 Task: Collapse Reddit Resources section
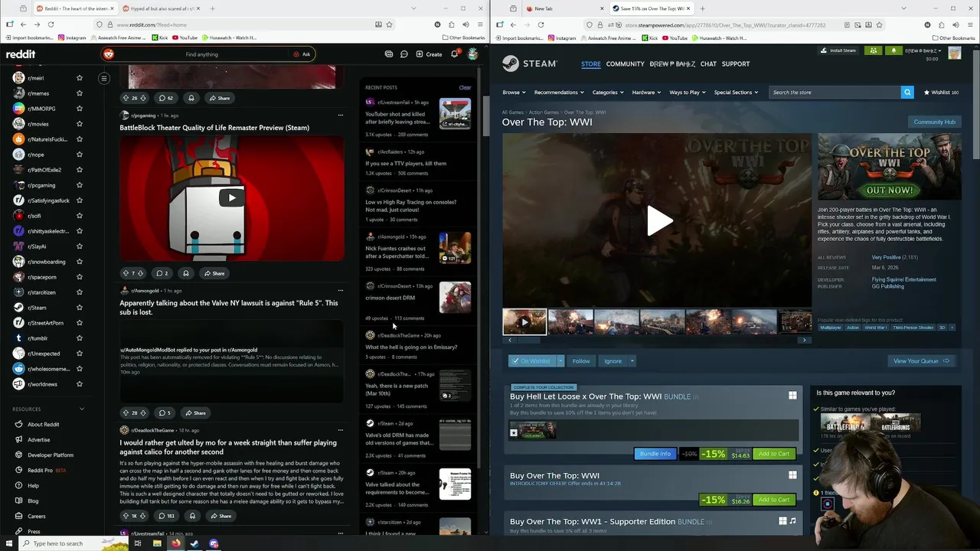click(82, 409)
